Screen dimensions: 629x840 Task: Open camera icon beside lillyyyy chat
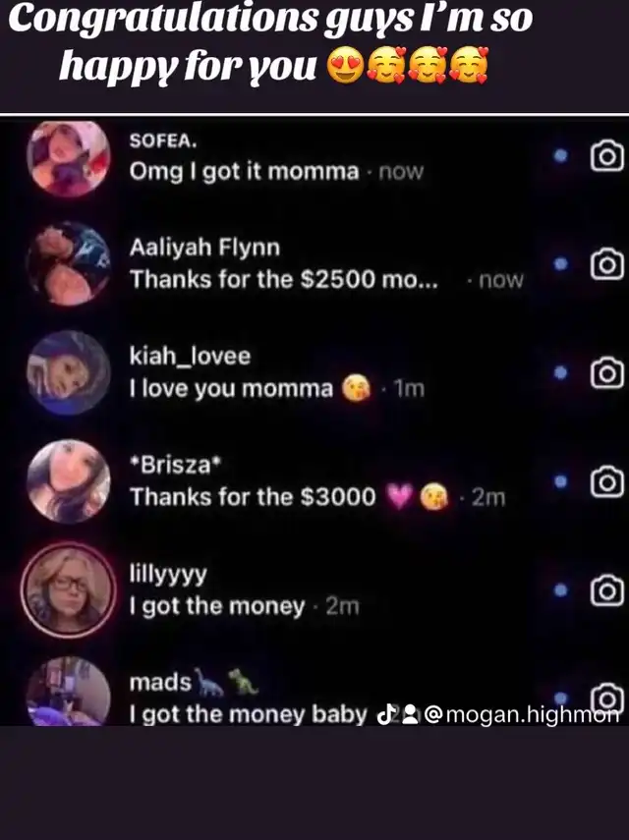click(607, 590)
